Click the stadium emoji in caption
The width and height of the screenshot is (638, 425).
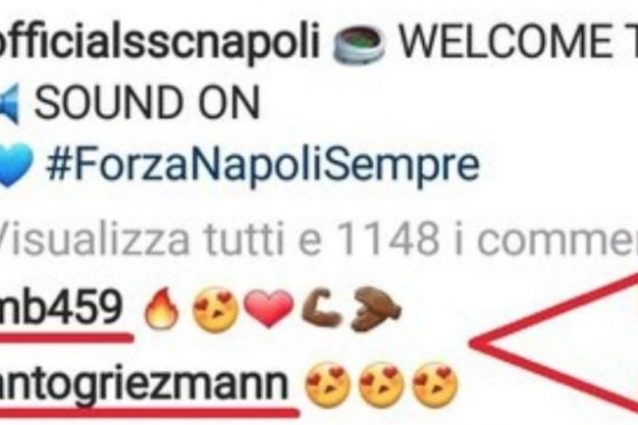pyautogui.click(x=358, y=43)
